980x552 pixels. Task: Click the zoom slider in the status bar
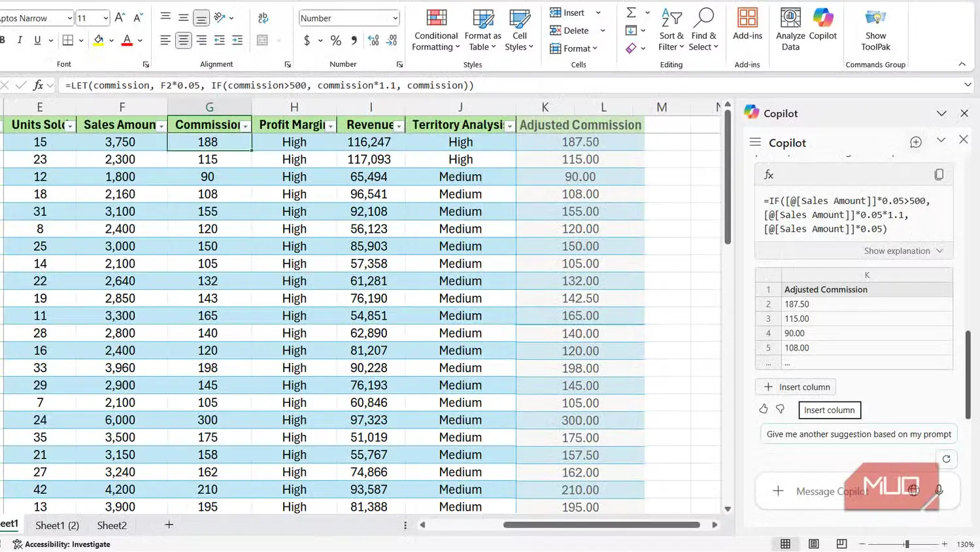point(906,544)
